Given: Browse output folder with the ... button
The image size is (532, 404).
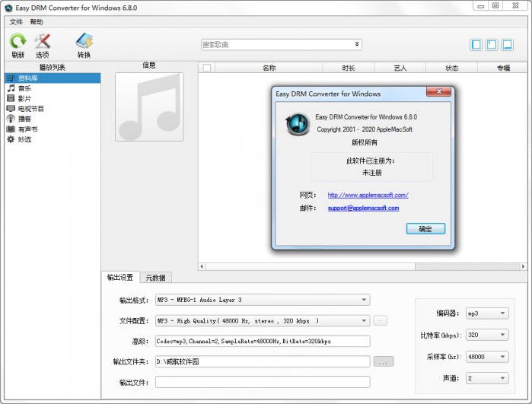Looking at the screenshot, I should click(384, 361).
